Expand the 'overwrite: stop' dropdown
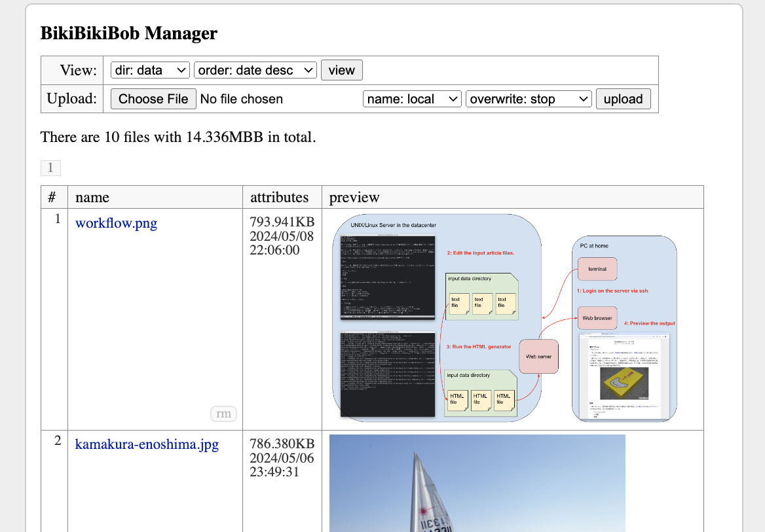 tap(529, 99)
